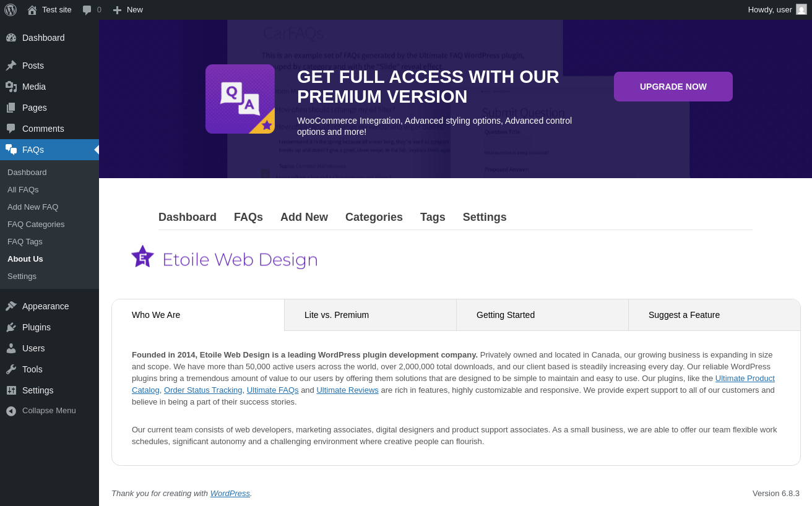The image size is (812, 506).
Task: Open the Getting Started tab
Action: click(x=506, y=315)
